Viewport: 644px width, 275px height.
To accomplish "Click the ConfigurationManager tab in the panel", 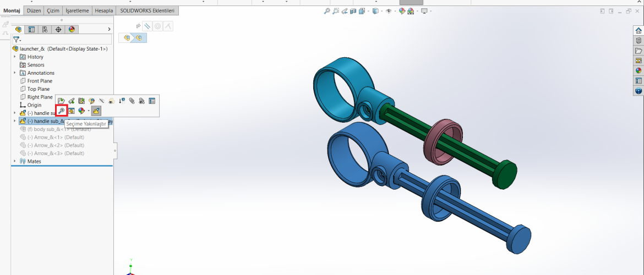I will pyautogui.click(x=45, y=30).
